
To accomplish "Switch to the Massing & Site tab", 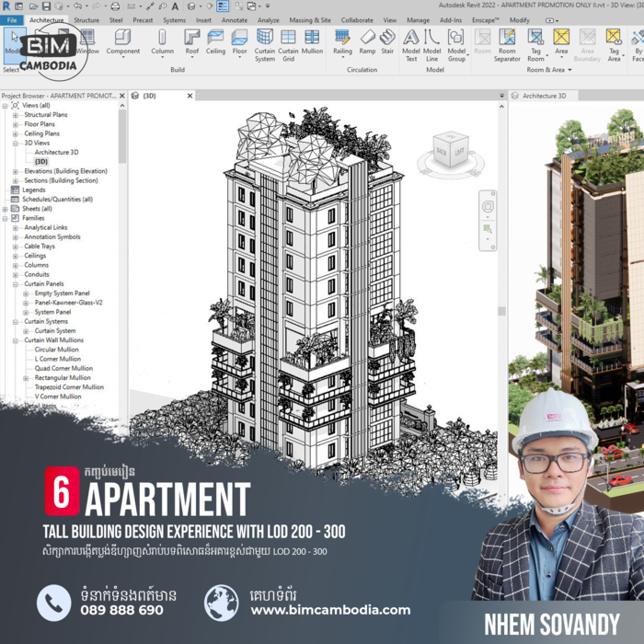I will pyautogui.click(x=310, y=20).
